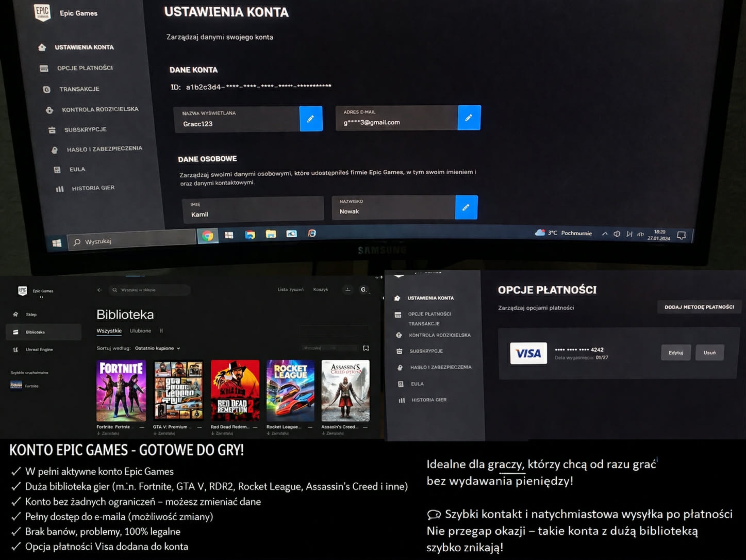Open Chrome from the Windows taskbar
This screenshot has height=560, width=746.
207,236
